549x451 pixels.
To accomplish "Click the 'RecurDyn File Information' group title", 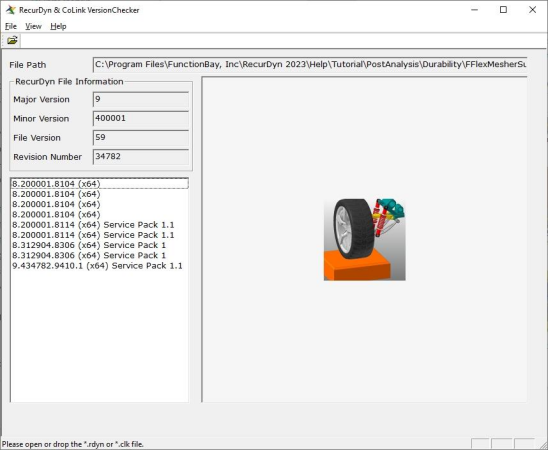I will 69,82.
